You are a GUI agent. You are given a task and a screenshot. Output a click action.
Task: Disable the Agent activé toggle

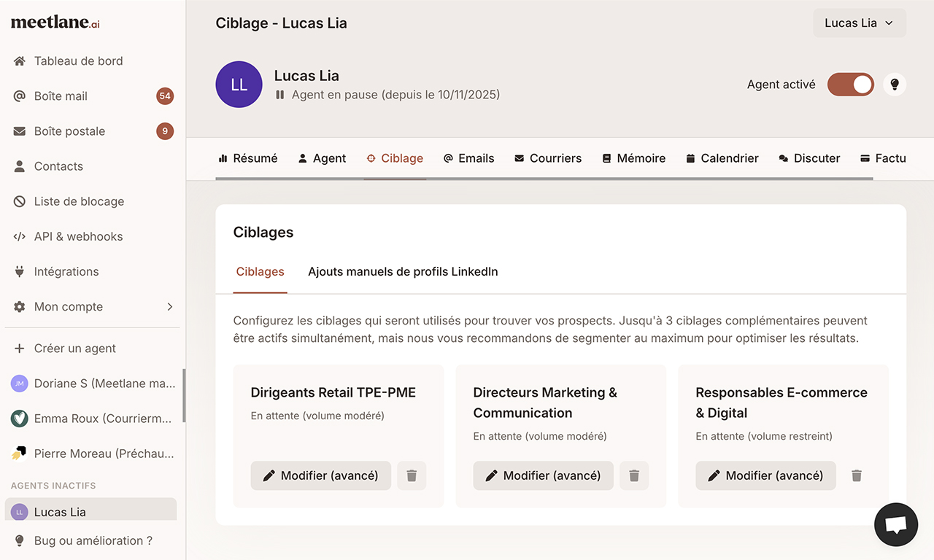[x=850, y=84]
